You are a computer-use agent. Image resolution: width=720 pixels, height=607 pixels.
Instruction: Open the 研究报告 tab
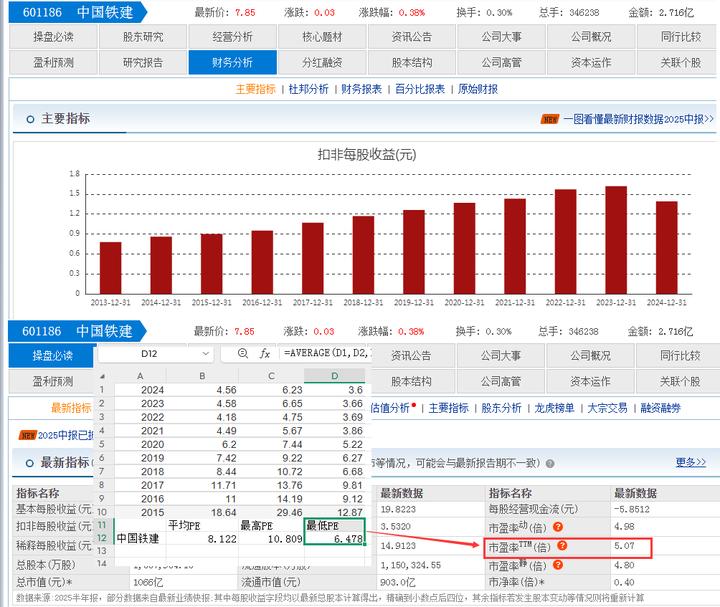(143, 62)
